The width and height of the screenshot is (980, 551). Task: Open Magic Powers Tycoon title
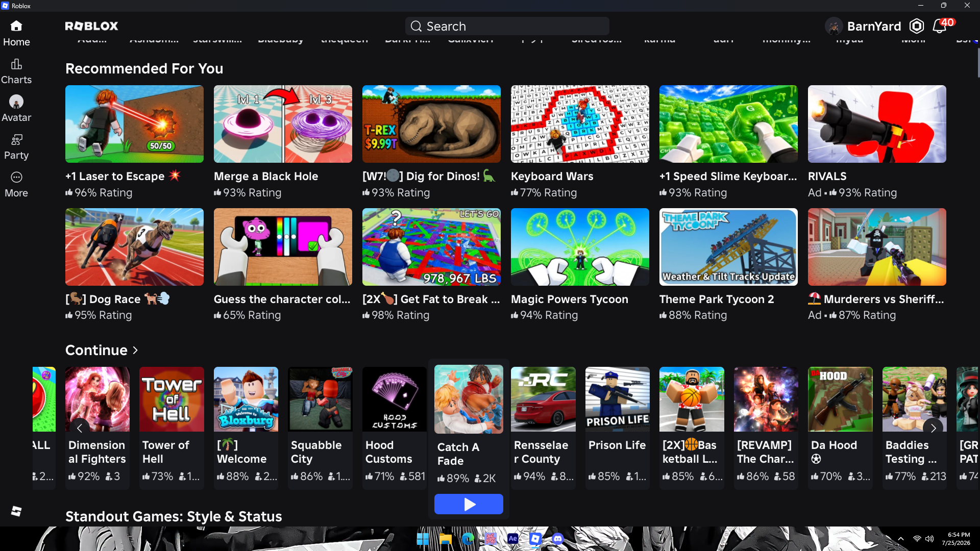click(570, 299)
